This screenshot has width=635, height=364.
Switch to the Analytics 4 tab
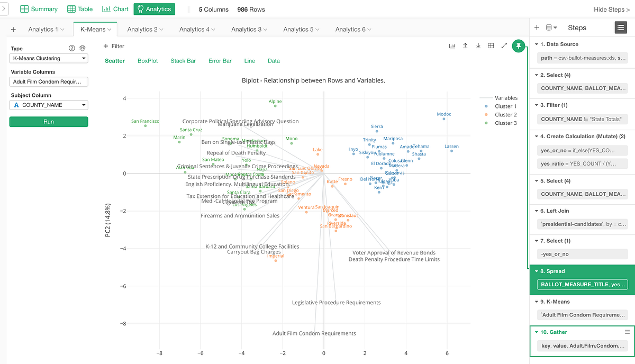(x=194, y=29)
